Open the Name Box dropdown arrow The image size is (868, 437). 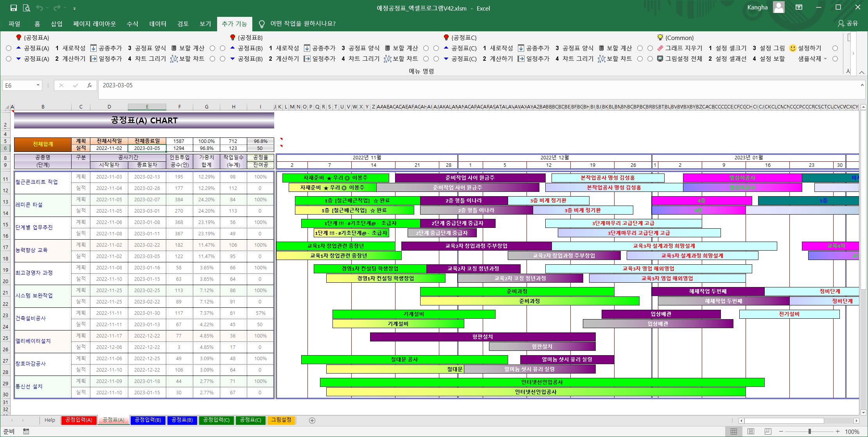pyautogui.click(x=38, y=85)
